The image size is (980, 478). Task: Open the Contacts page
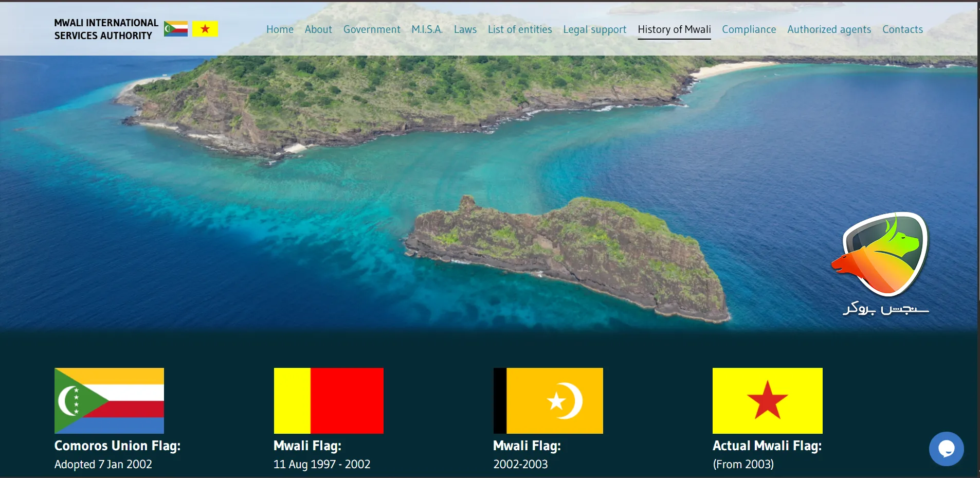[902, 29]
